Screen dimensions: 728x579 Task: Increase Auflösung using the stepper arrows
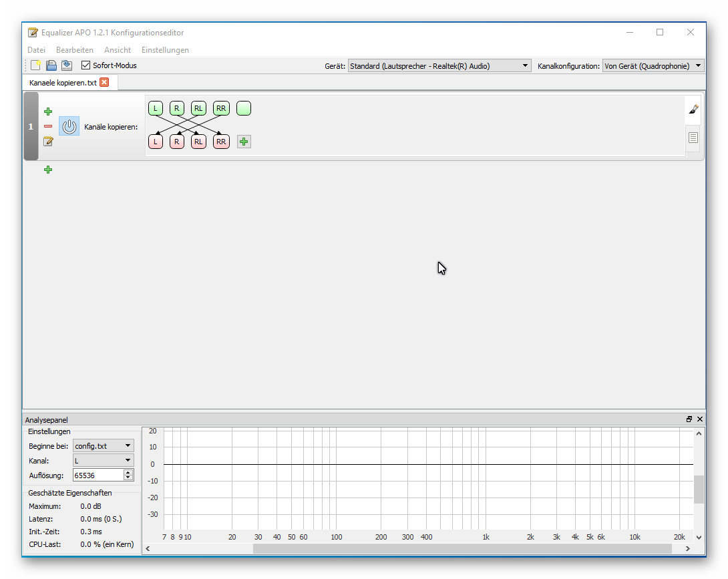[x=129, y=472]
